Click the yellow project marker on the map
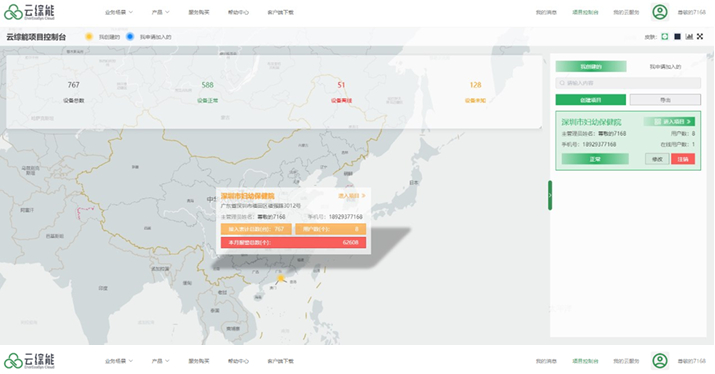The image size is (715, 374). click(x=280, y=278)
